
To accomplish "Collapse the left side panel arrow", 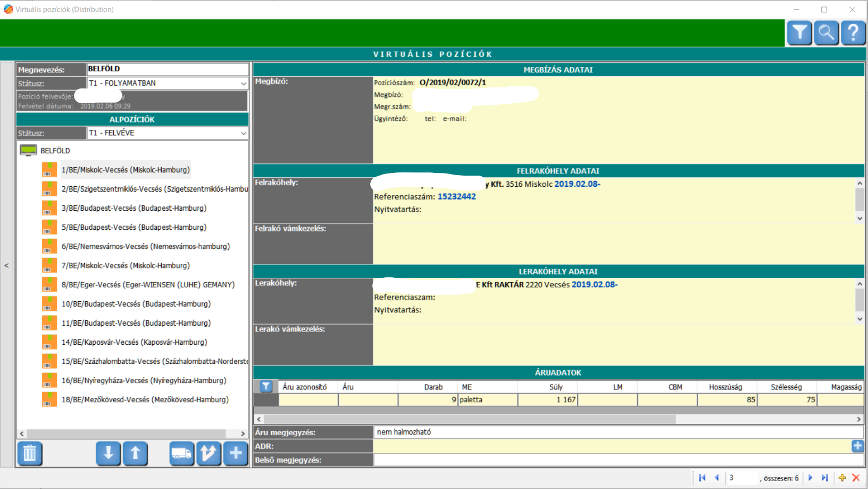I will (6, 265).
